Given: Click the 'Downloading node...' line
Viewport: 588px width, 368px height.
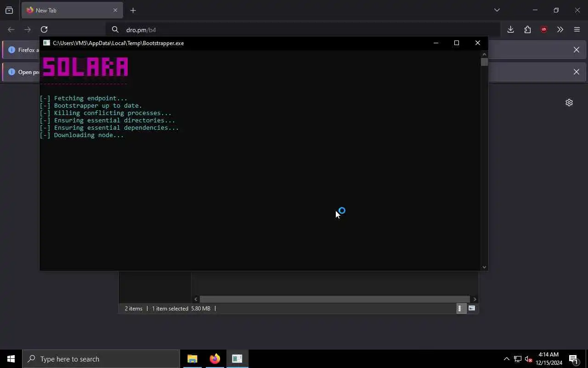Looking at the screenshot, I should (x=82, y=135).
